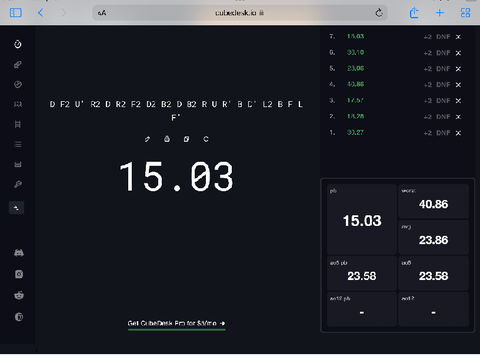Toggle Safari sidebar icon in browser toolbar
Screen dimensions: 480x360
click(x=16, y=13)
